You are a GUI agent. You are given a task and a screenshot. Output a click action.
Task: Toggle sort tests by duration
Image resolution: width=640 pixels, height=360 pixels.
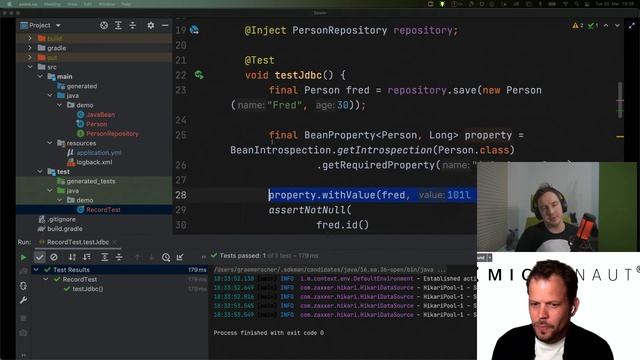click(87, 257)
